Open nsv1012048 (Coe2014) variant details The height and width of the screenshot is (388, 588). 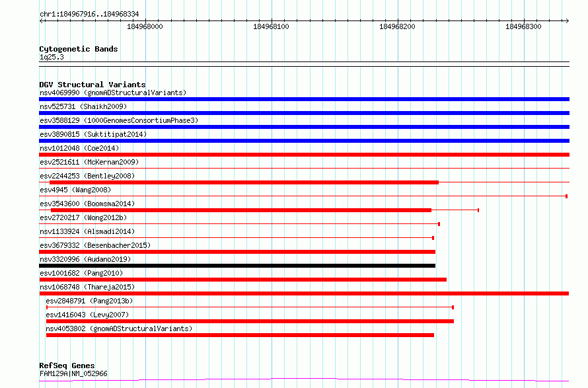tap(79, 148)
